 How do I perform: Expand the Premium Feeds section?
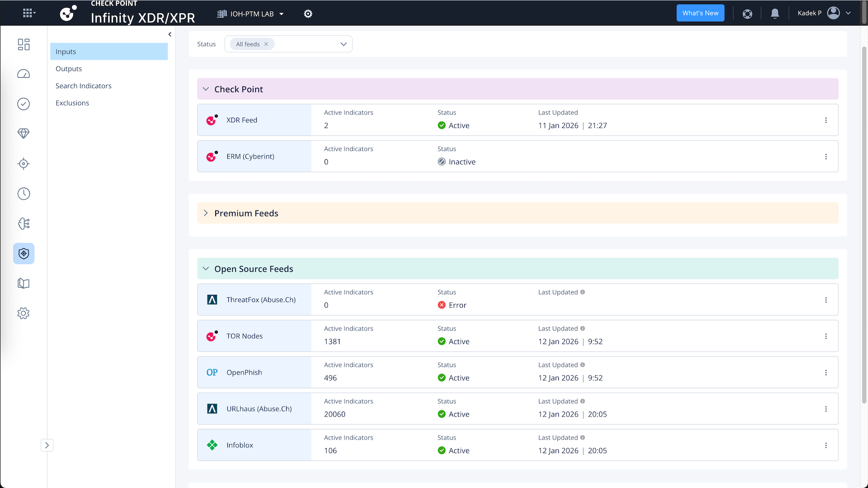tap(206, 213)
